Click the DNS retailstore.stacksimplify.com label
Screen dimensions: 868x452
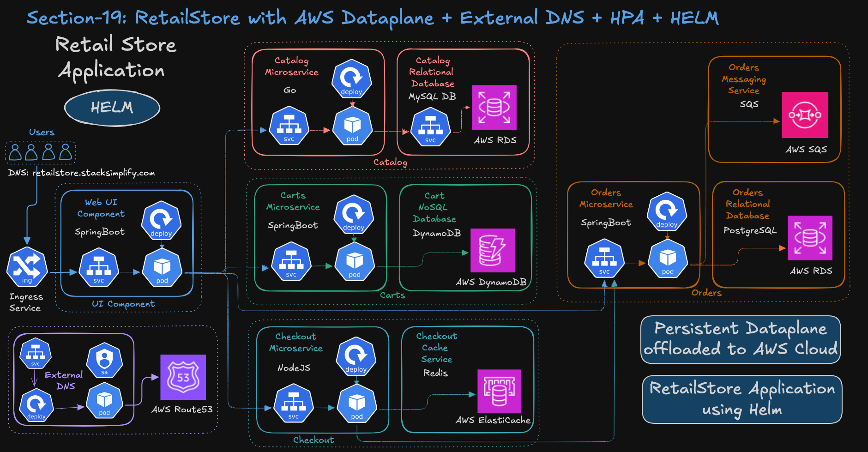click(81, 173)
